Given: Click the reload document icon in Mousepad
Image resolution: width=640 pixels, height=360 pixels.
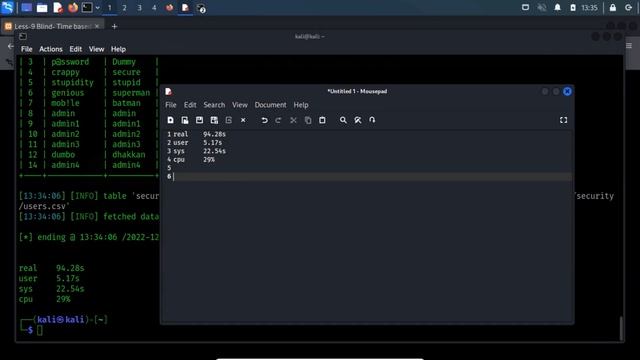Looking at the screenshot, I should tap(229, 120).
